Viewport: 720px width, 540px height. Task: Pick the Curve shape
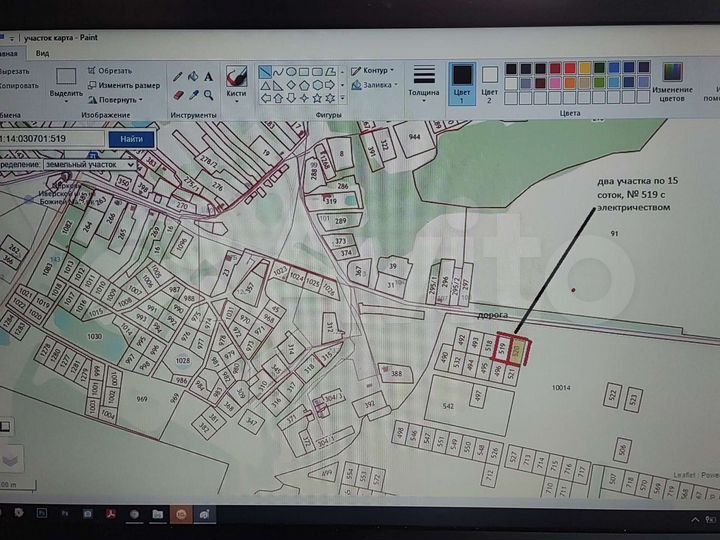[x=278, y=72]
